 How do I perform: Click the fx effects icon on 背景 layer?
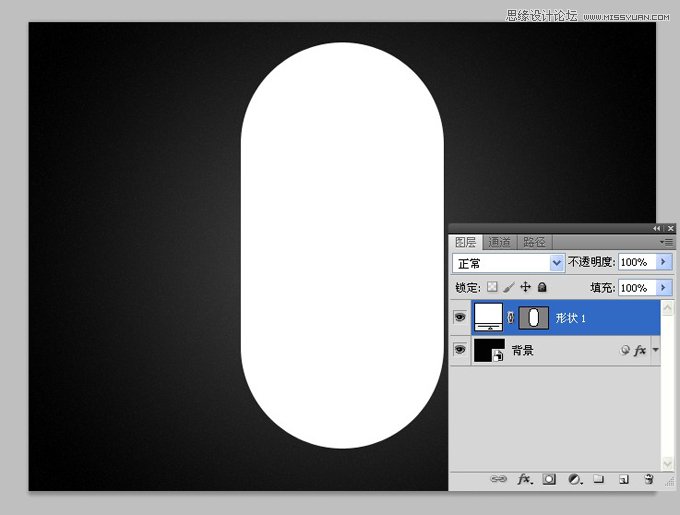[x=640, y=350]
